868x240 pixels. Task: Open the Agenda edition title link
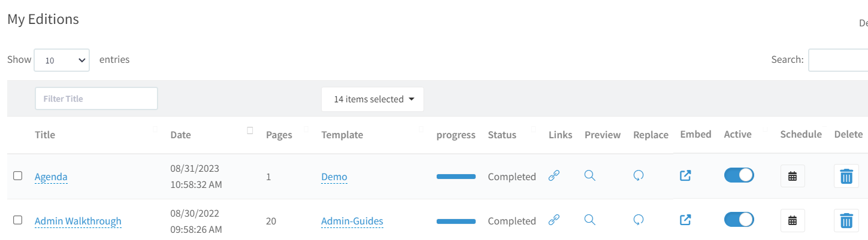(x=51, y=177)
